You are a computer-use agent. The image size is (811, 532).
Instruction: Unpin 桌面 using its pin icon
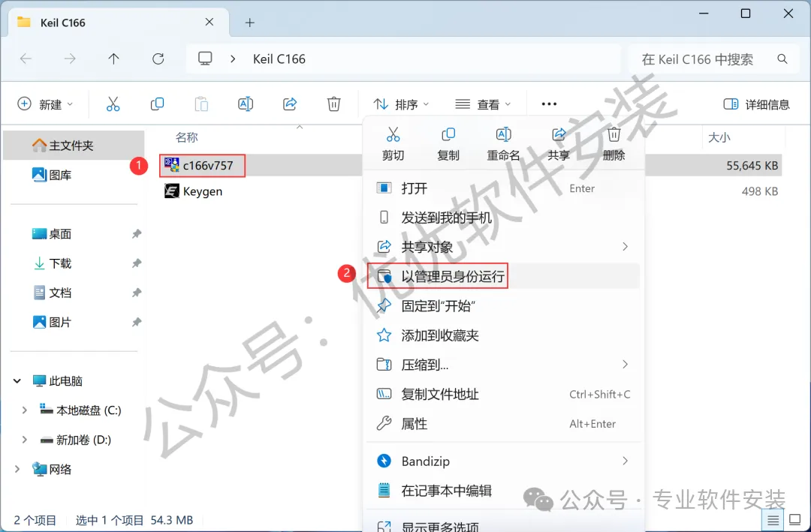137,233
